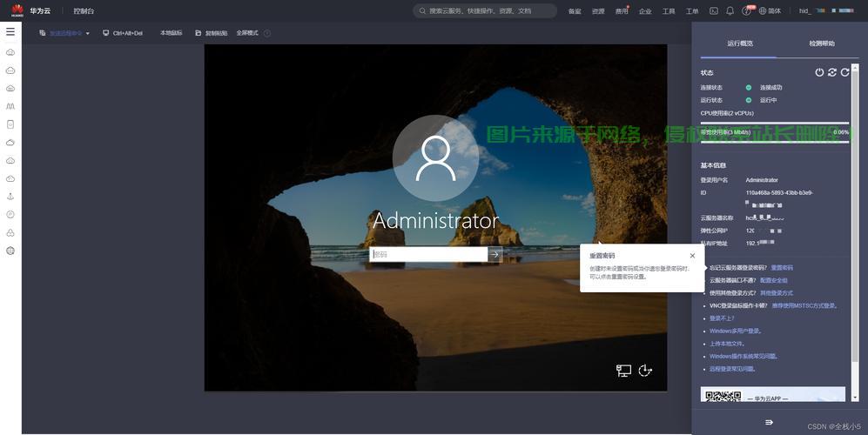Open the 简体 language selector

coord(770,11)
